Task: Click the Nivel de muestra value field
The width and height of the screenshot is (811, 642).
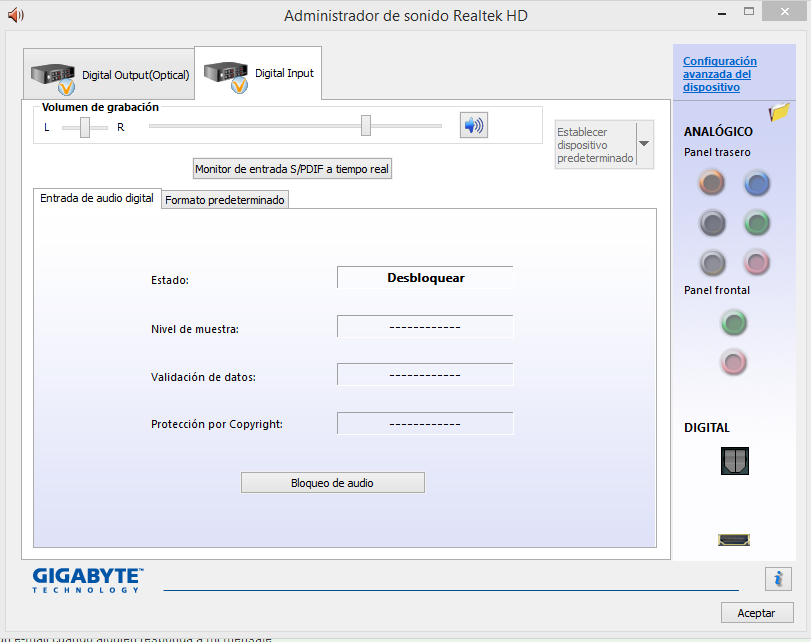Action: pos(425,326)
